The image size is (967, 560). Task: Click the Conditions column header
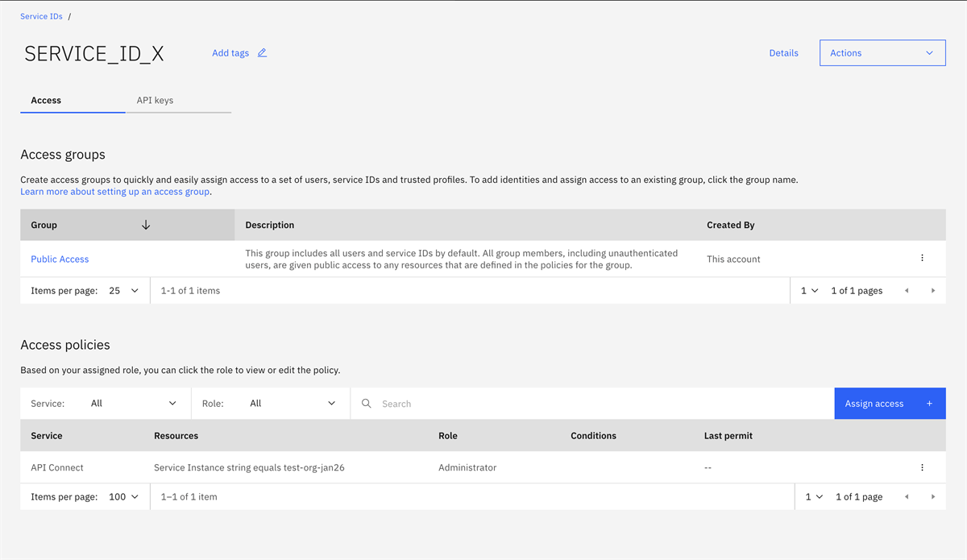593,436
